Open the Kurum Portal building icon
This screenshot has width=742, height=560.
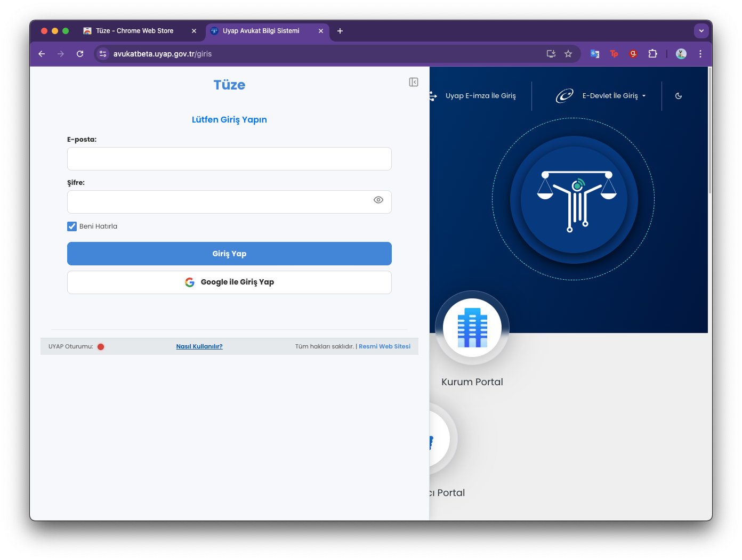click(472, 328)
